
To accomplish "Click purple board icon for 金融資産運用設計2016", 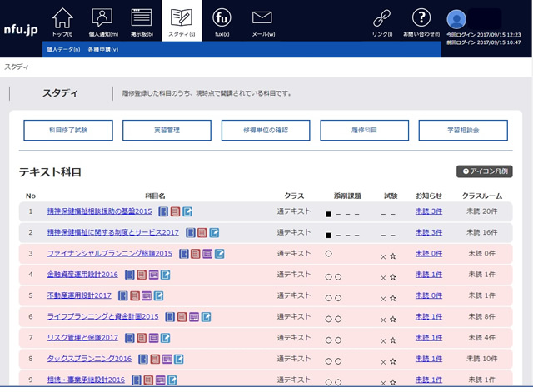I will (153, 275).
